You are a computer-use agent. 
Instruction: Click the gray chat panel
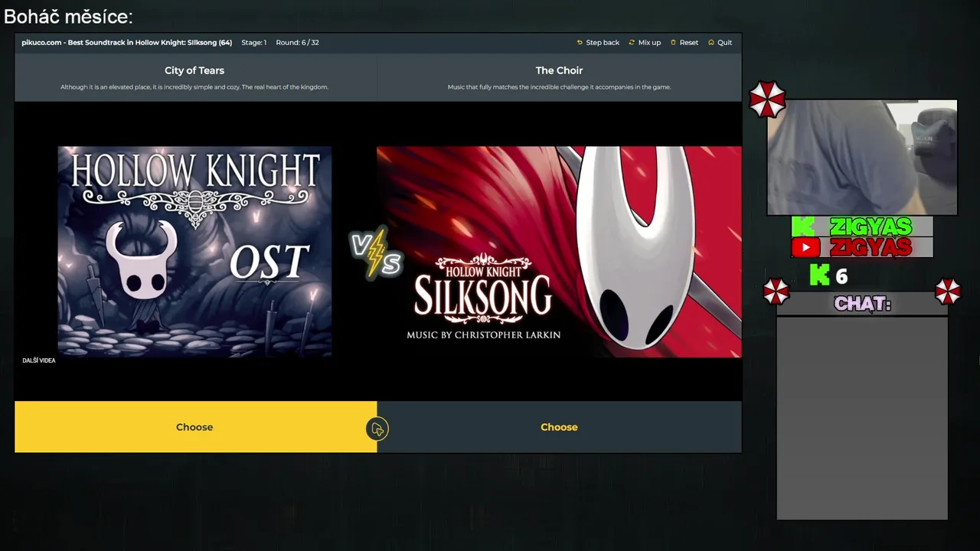862,419
